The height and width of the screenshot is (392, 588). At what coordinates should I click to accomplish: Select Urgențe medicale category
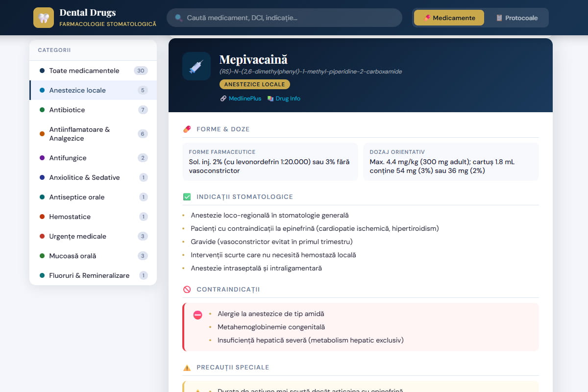(x=93, y=236)
